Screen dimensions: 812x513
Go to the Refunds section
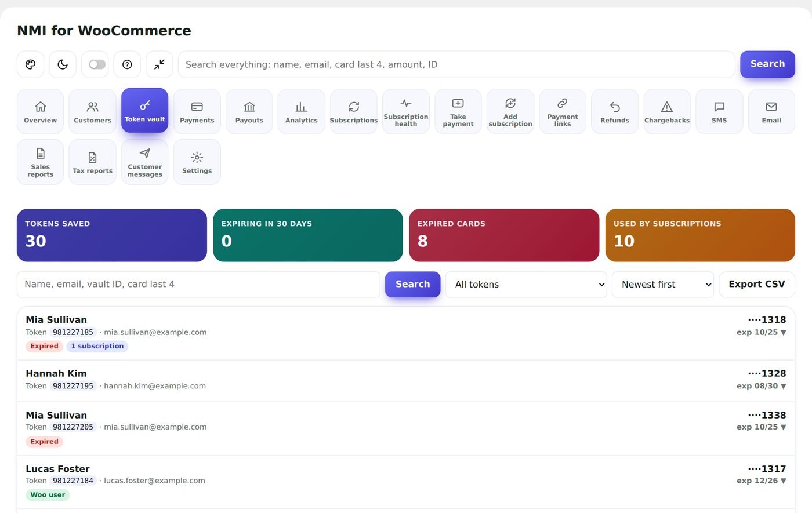(x=615, y=112)
